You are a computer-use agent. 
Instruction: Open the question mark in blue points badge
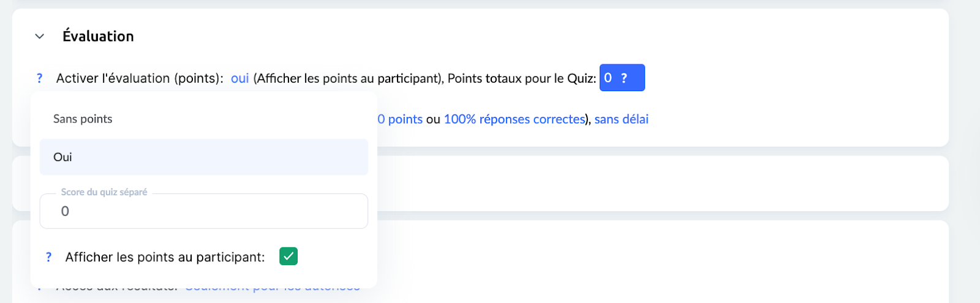(x=624, y=78)
